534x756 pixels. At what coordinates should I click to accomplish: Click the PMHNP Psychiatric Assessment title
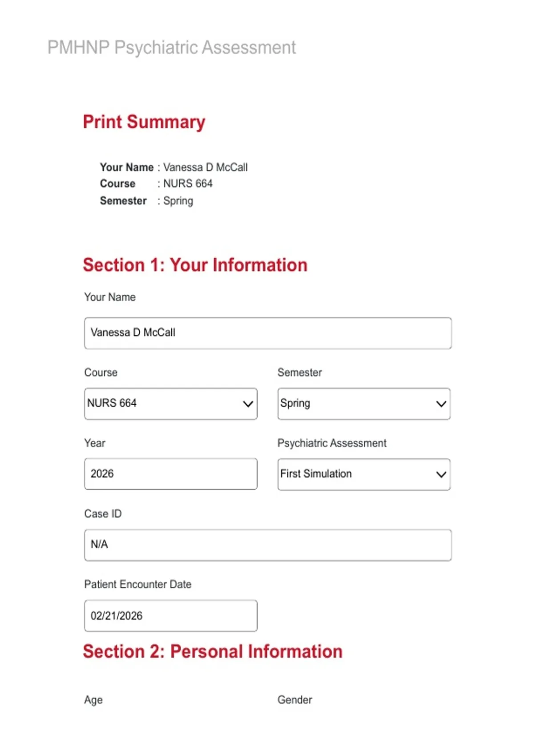[172, 48]
